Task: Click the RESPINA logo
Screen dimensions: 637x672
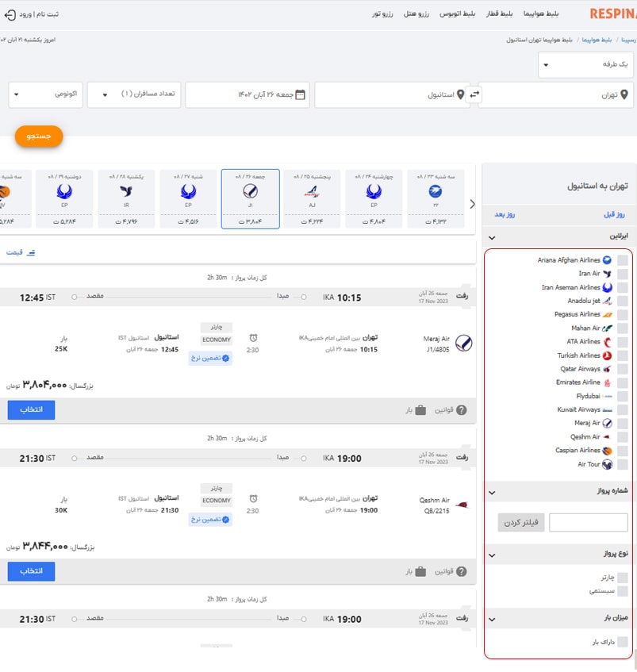Action: point(613,13)
